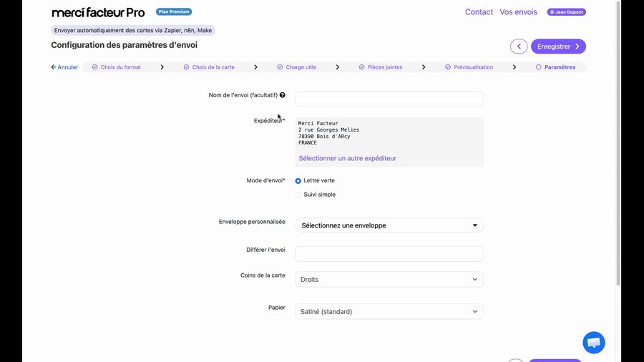Open the Papier dropdown
The width and height of the screenshot is (644, 362).
[389, 312]
